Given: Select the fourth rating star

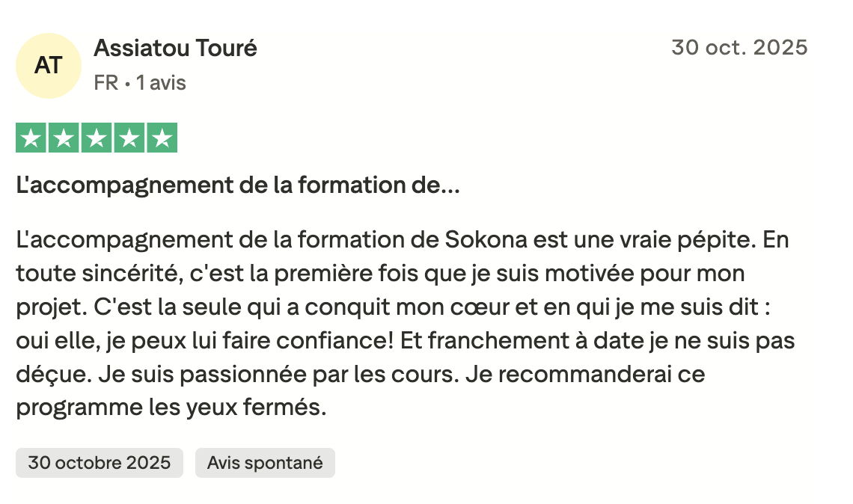Looking at the screenshot, I should 129,138.
